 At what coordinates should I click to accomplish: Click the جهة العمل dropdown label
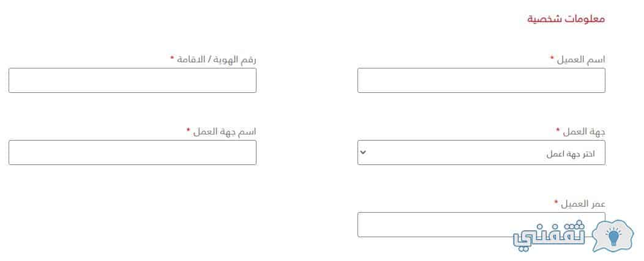point(583,131)
